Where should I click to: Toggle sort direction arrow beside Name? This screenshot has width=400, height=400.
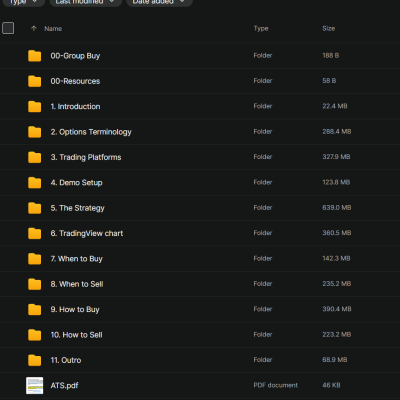(x=34, y=28)
